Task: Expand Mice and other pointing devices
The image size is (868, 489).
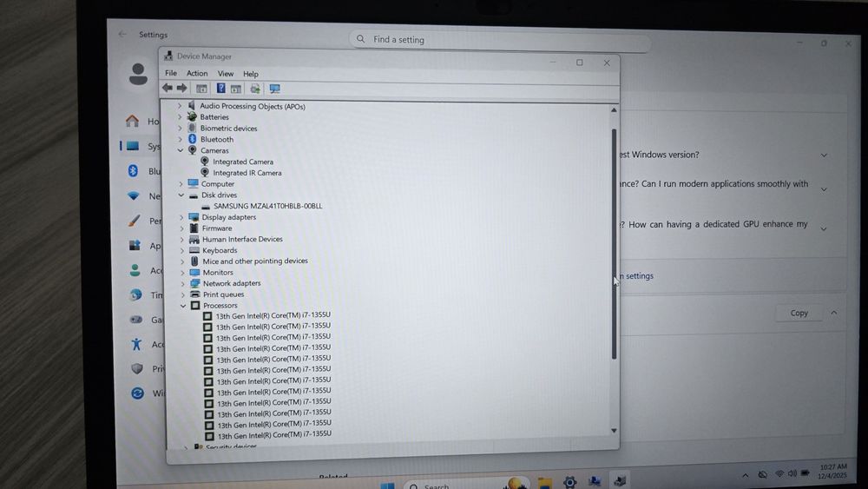Action: pyautogui.click(x=182, y=261)
